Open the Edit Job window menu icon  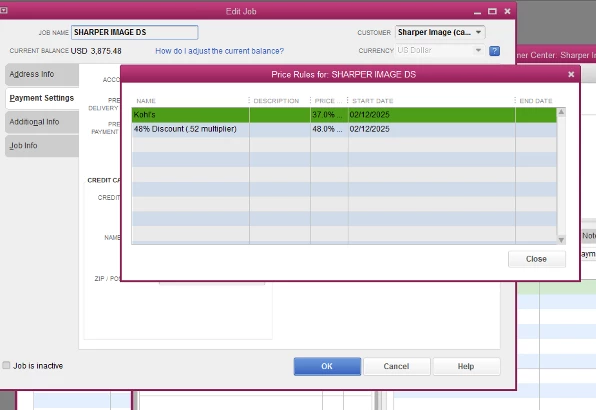pos(4,11)
